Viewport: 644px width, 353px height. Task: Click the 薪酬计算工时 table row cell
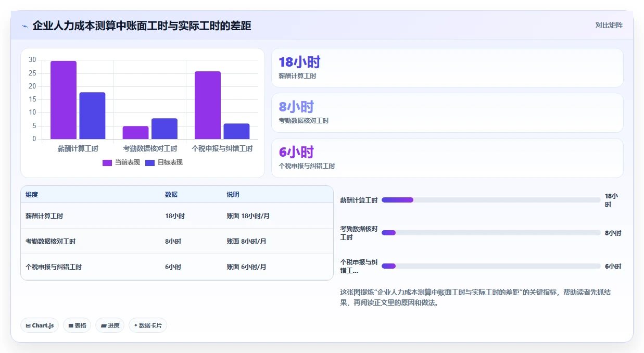point(44,216)
